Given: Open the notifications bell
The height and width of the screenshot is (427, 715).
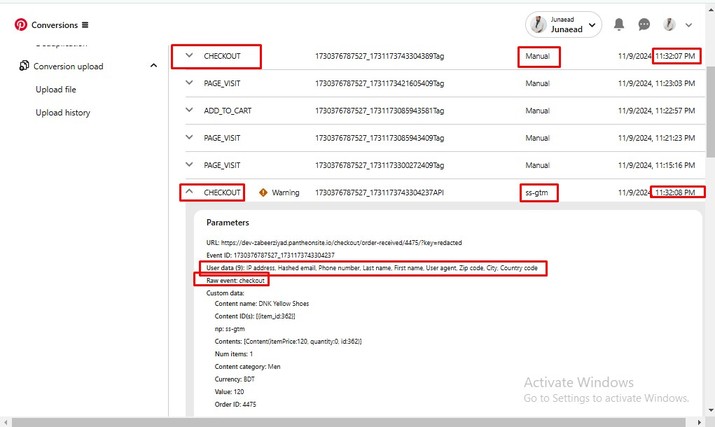Looking at the screenshot, I should click(619, 24).
